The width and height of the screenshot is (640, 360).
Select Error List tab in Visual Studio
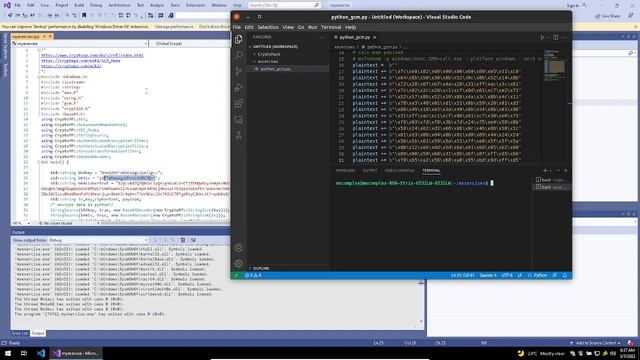tap(20, 333)
